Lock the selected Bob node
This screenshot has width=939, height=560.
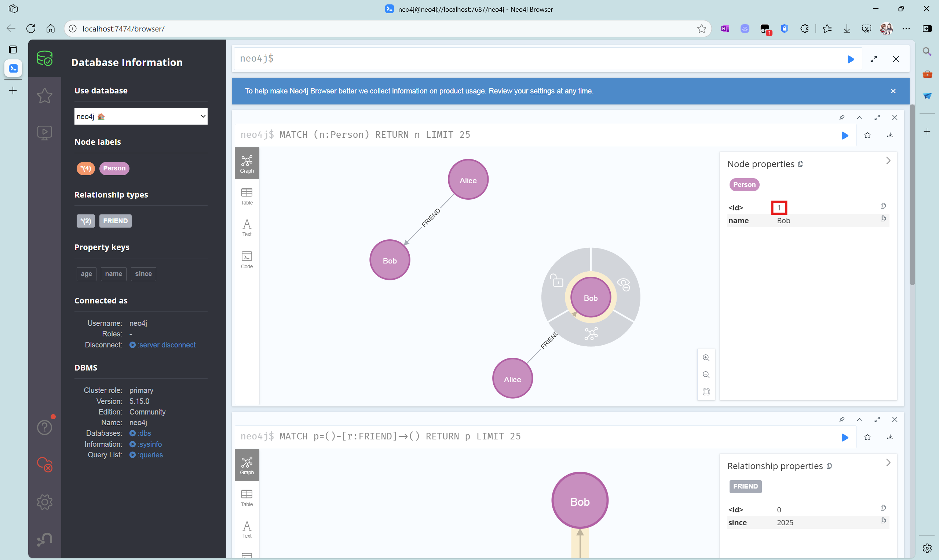557,281
